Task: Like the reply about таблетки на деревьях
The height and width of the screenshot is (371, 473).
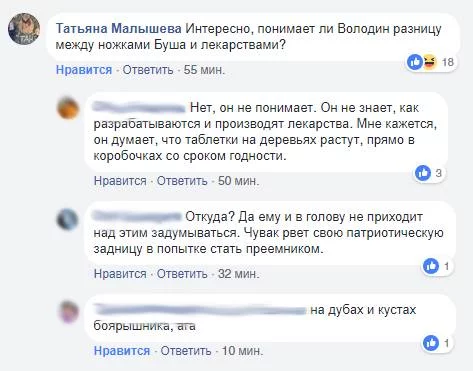Action: tap(120, 181)
